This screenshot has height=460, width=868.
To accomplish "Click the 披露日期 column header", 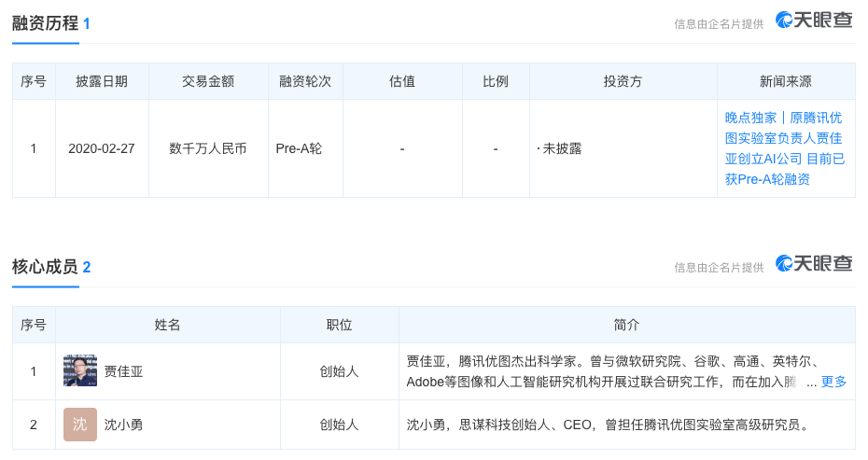I will coord(102,81).
